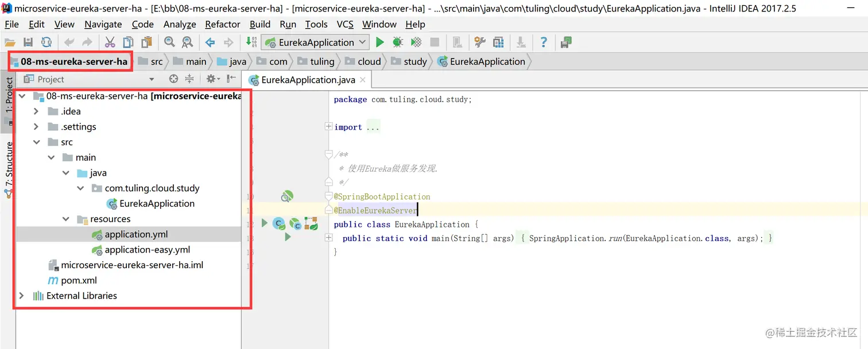The width and height of the screenshot is (868, 349).
Task: Open the File menu
Action: pos(11,24)
